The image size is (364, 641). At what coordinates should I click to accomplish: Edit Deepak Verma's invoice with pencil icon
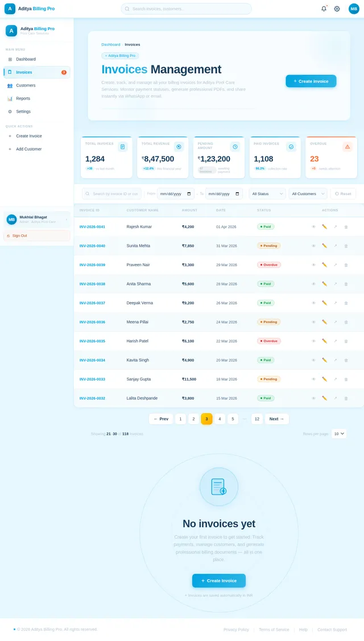click(324, 303)
